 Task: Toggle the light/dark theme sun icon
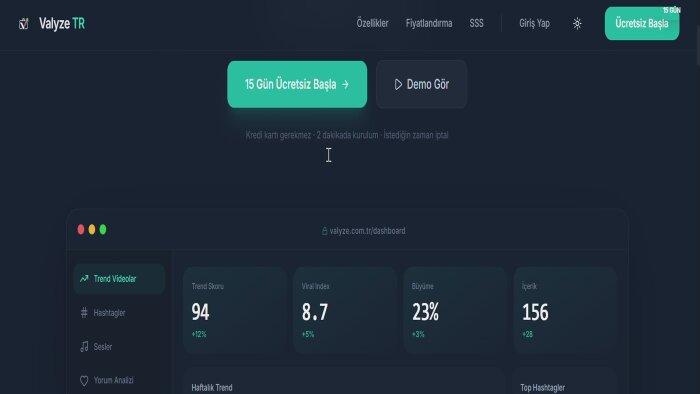[x=577, y=24]
